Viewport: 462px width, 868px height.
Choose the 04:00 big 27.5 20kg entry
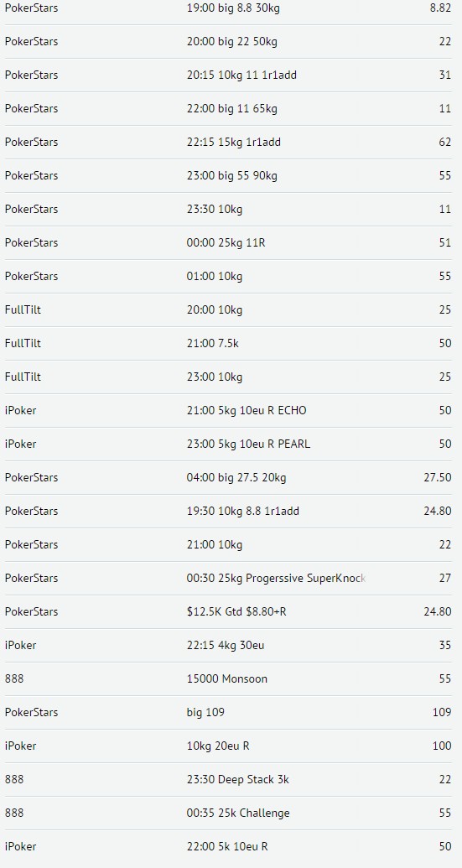(228, 477)
